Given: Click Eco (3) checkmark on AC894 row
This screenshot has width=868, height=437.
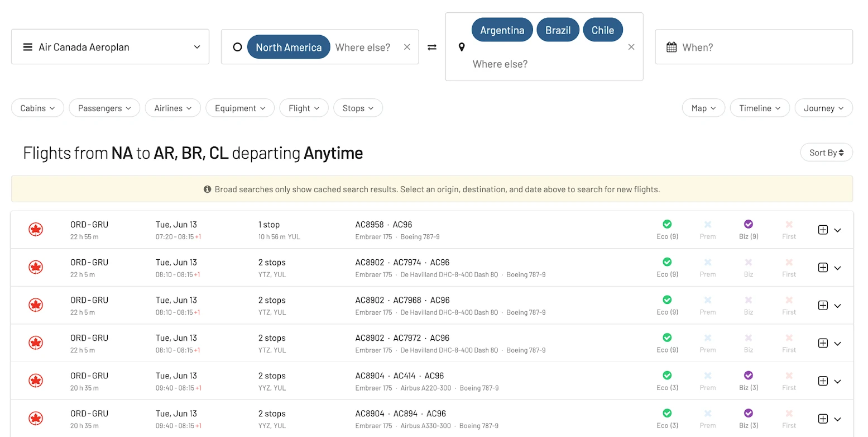Looking at the screenshot, I should (667, 414).
